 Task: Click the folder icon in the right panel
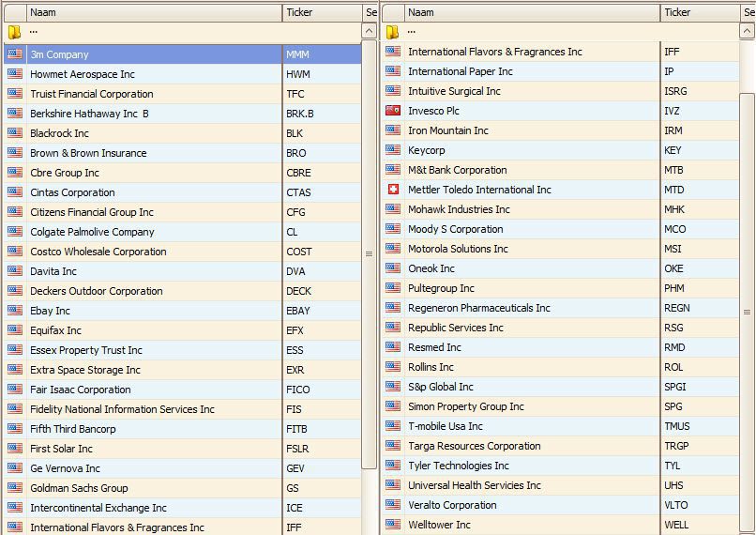coord(393,32)
